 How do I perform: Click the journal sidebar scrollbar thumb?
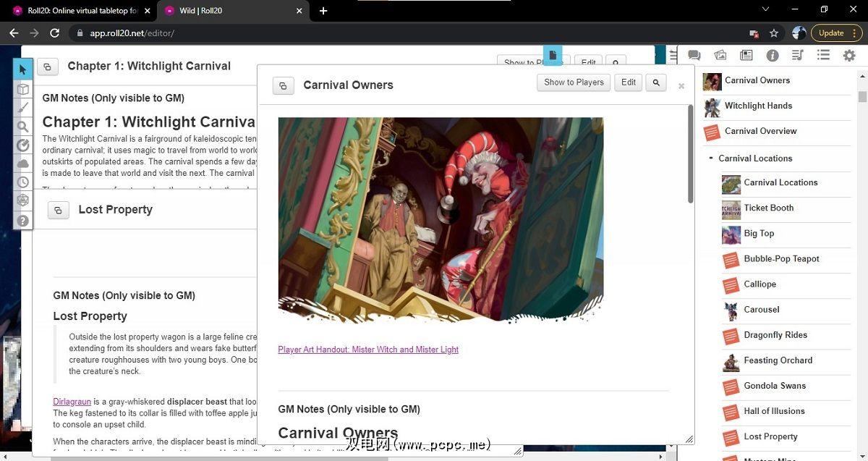coord(862,96)
